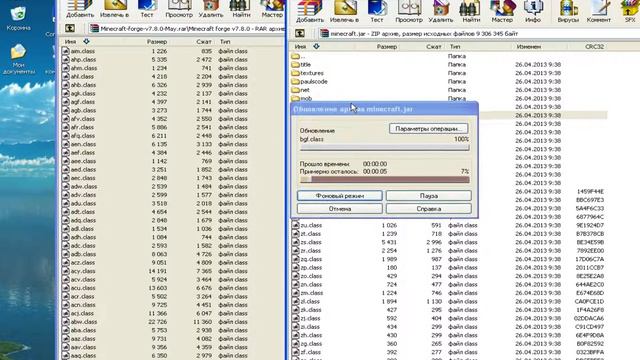
Task: Sort minecraft.jar window by Сжат column
Action: (433, 47)
